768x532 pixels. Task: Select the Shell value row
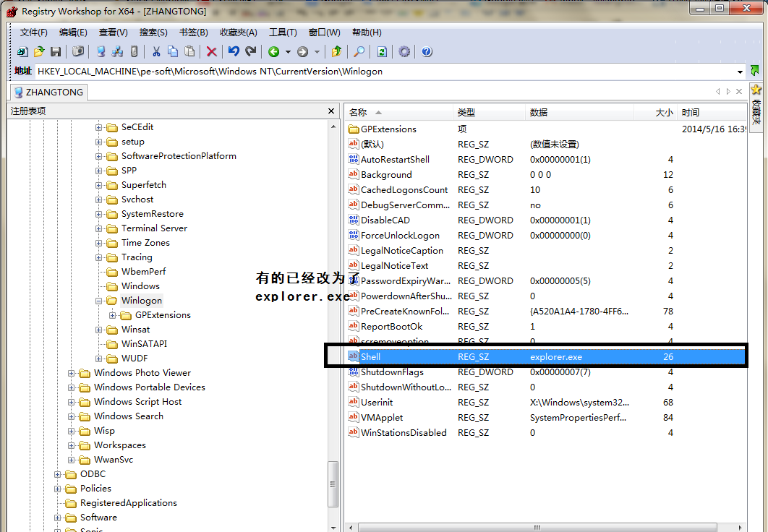point(546,357)
